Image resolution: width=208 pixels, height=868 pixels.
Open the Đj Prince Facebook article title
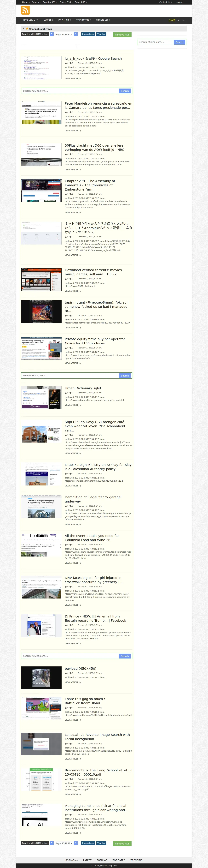click(95, 618)
